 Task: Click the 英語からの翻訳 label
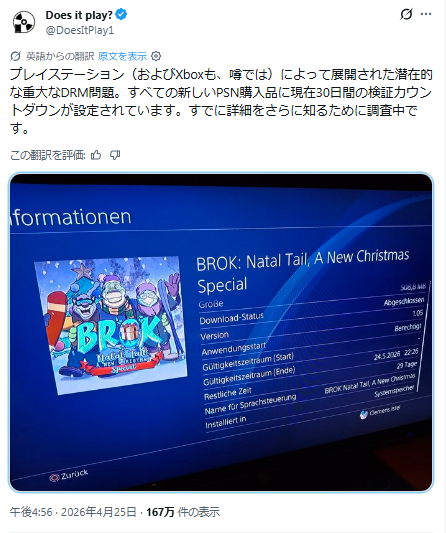[x=60, y=56]
